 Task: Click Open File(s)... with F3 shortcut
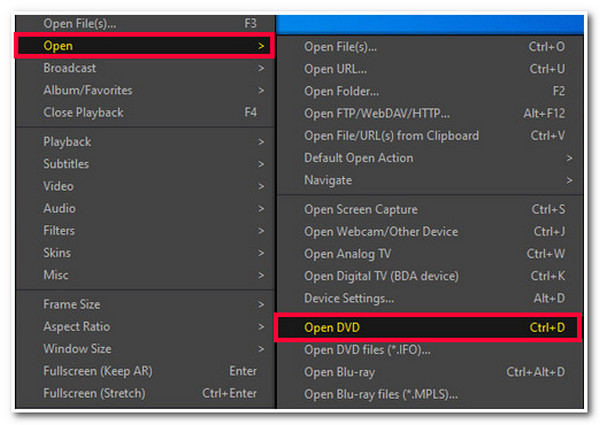pos(145,24)
